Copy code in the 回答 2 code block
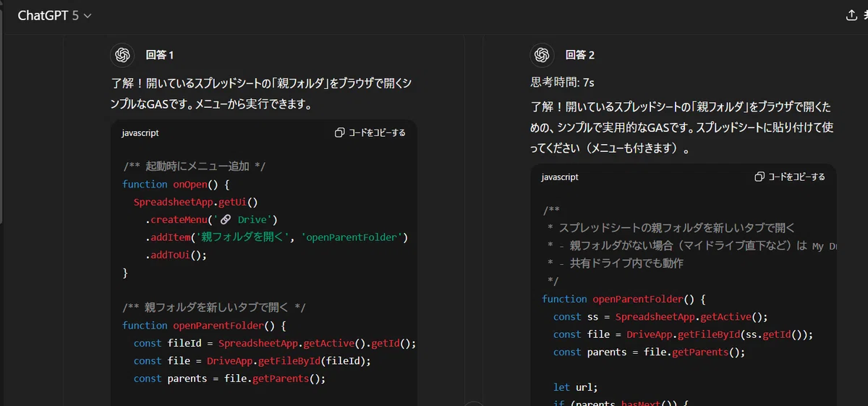This screenshot has height=406, width=868. 790,177
